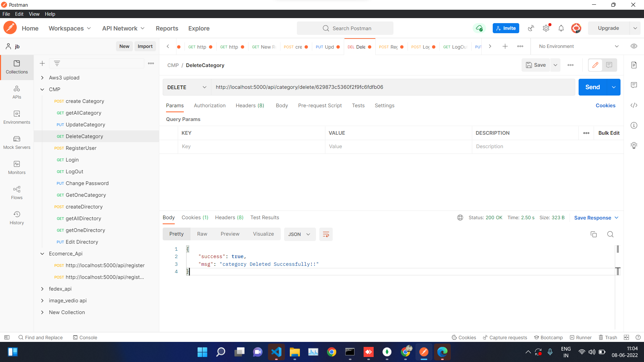The image size is (644, 362).
Task: Open the APIs sidebar panel
Action: coord(17,92)
